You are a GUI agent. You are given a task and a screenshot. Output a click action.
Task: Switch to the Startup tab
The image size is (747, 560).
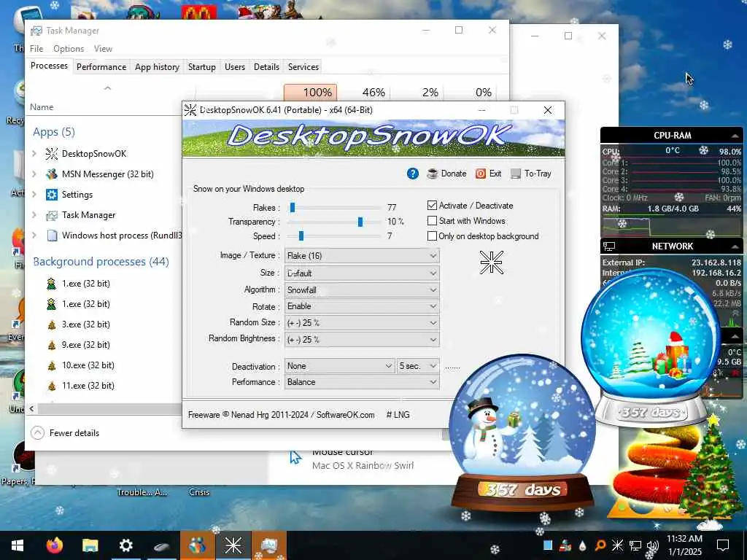click(201, 67)
